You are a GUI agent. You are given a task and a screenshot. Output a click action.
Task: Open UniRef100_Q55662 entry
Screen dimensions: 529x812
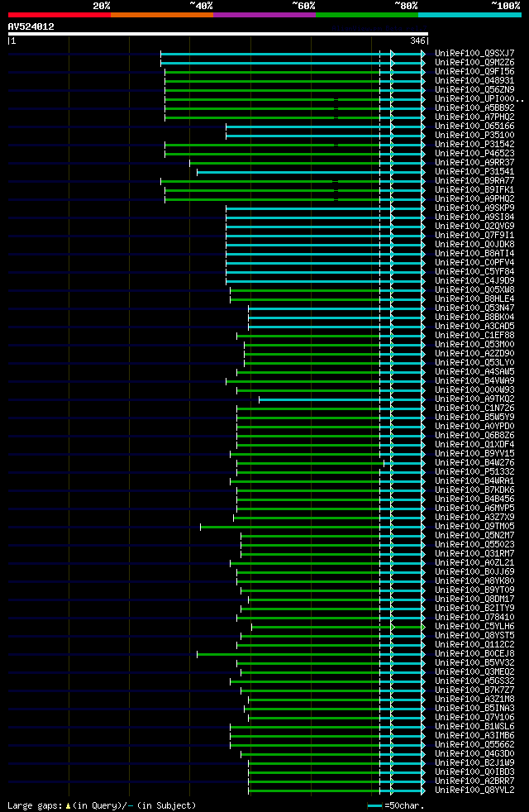pos(474,745)
